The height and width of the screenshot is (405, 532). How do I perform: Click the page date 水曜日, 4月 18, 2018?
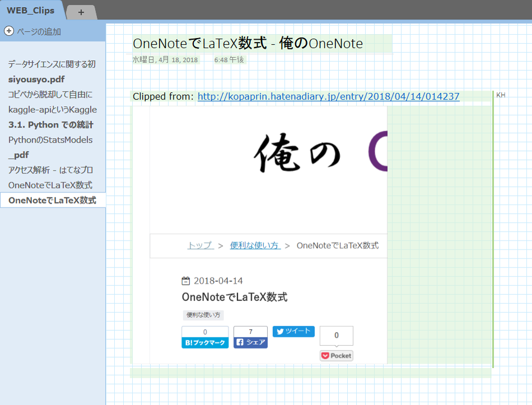click(165, 60)
